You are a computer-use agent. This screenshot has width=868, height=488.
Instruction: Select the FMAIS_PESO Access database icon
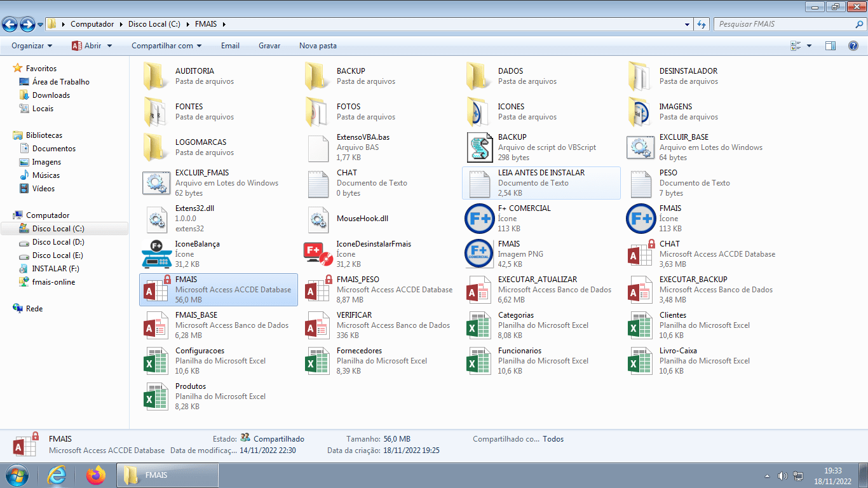pyautogui.click(x=318, y=290)
